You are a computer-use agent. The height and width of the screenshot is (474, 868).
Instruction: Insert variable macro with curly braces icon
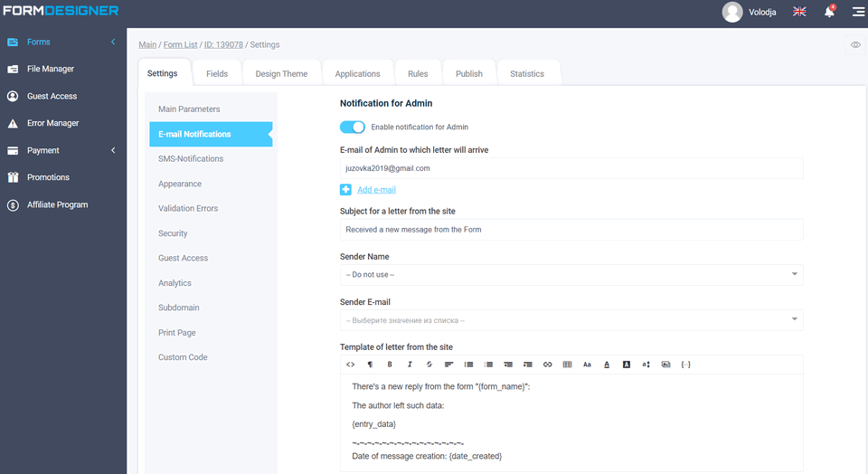pyautogui.click(x=685, y=365)
